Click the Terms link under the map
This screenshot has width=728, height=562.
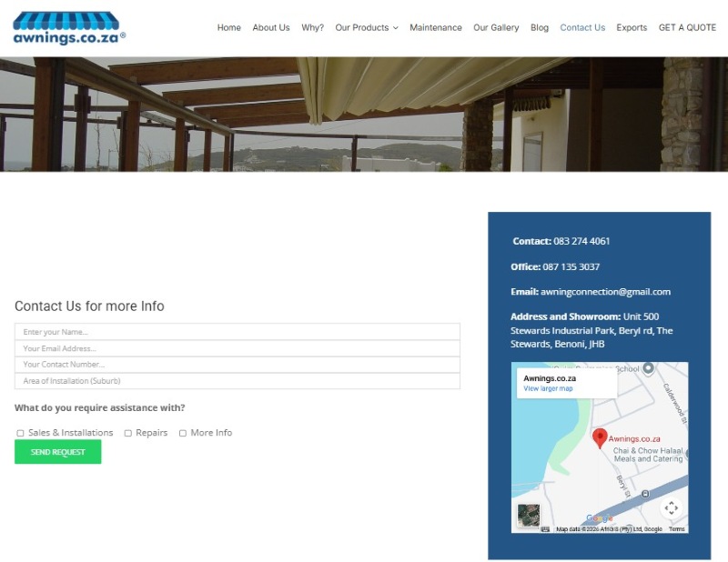pos(675,527)
